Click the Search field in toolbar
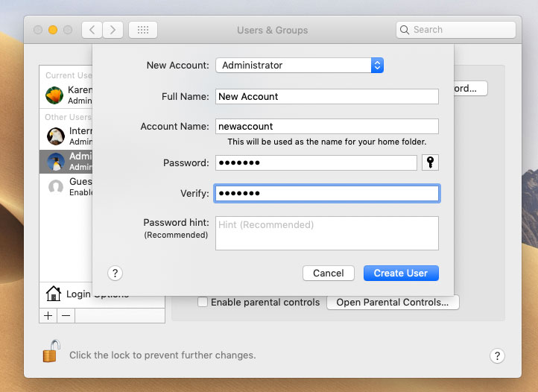This screenshot has height=392, width=538. click(456, 30)
